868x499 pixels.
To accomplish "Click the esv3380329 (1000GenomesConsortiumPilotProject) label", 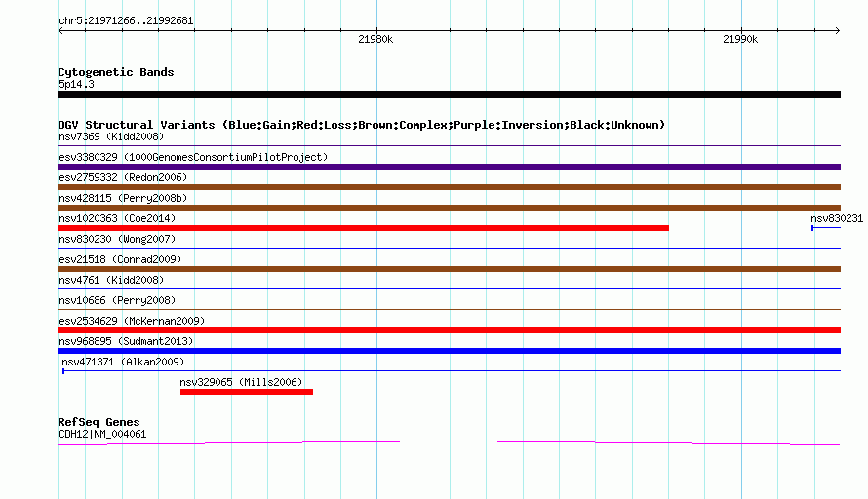I will tap(193, 157).
